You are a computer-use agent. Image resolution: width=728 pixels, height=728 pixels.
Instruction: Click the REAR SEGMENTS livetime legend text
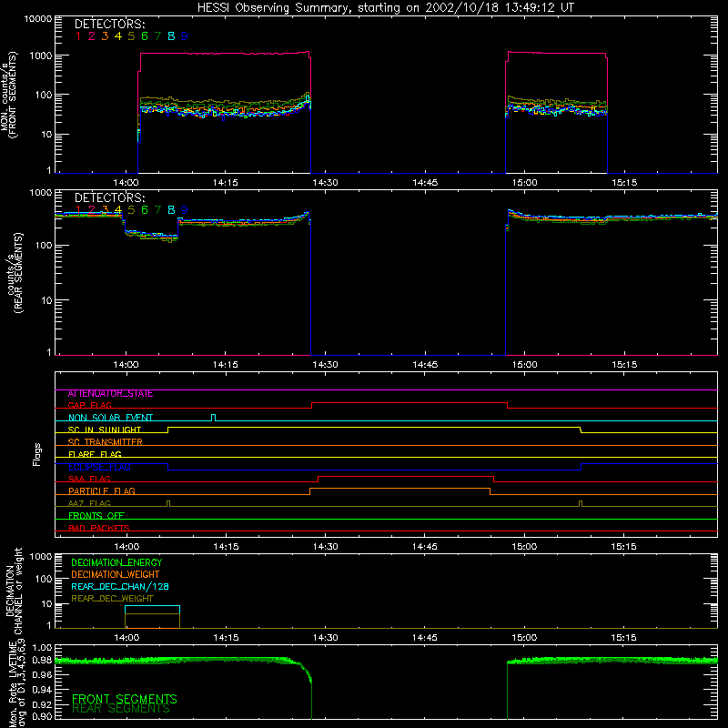pos(121,709)
